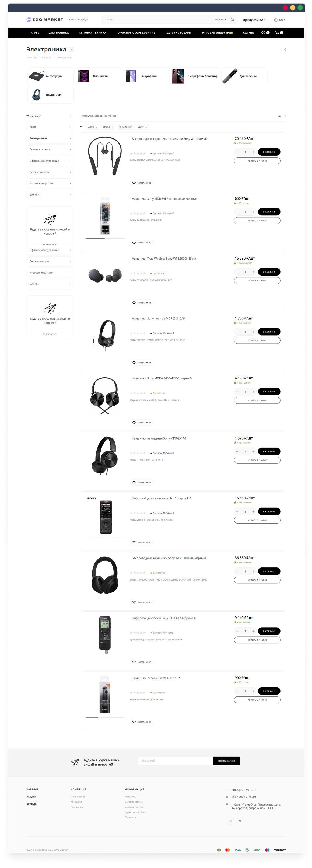The width and height of the screenshot is (312, 868).
Task: Open the ИГРОВАЯ ИНДУСТРИЯ menu item
Action: (217, 33)
